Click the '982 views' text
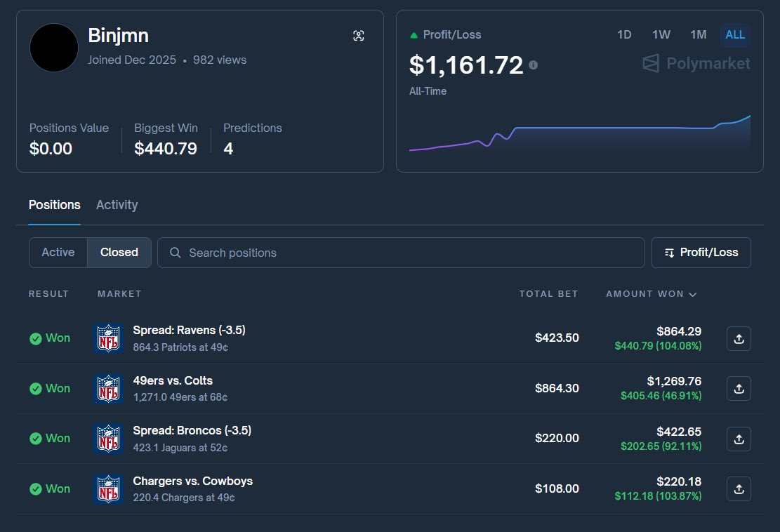Viewport: 780px width, 532px height. pos(220,60)
